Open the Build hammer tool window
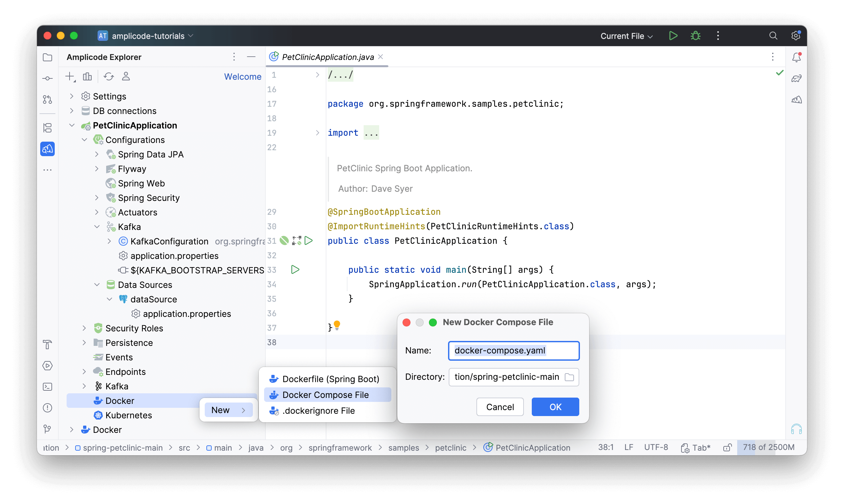Screen dimensions: 844x504 [47, 345]
